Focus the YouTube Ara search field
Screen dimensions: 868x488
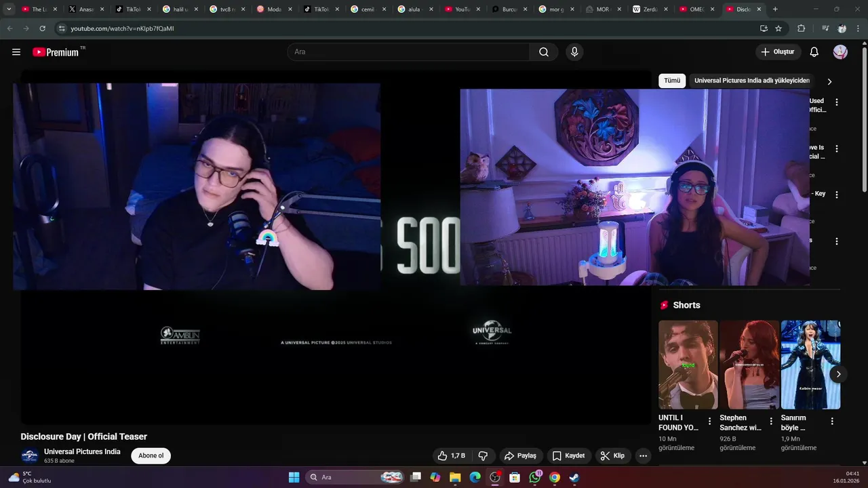409,52
